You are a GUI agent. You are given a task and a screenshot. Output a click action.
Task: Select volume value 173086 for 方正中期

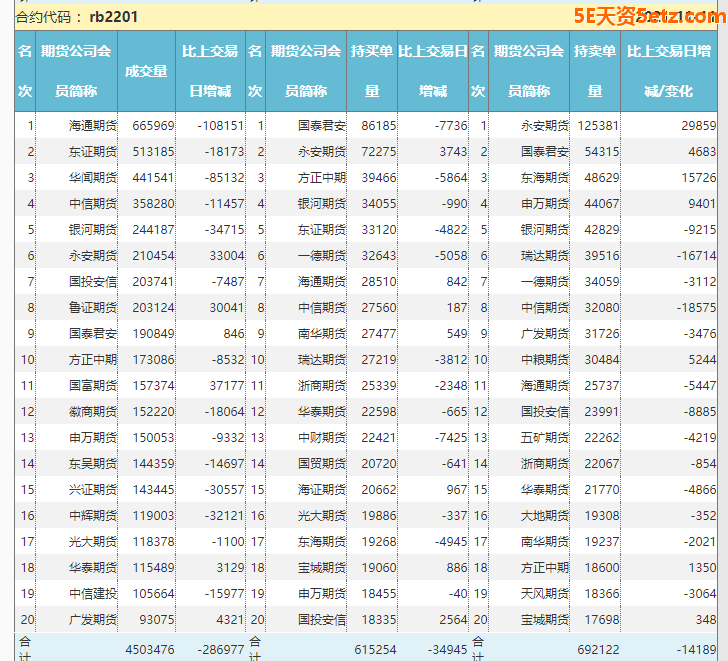pyautogui.click(x=153, y=359)
